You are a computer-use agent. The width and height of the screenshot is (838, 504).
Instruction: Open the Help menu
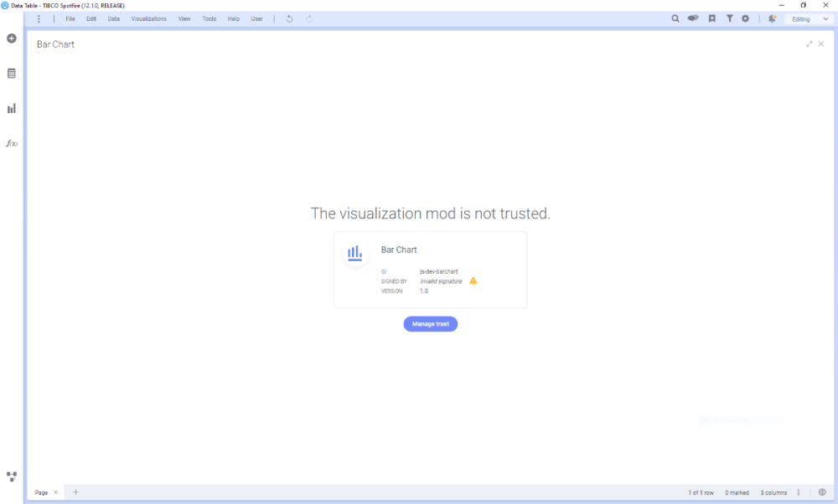point(234,18)
